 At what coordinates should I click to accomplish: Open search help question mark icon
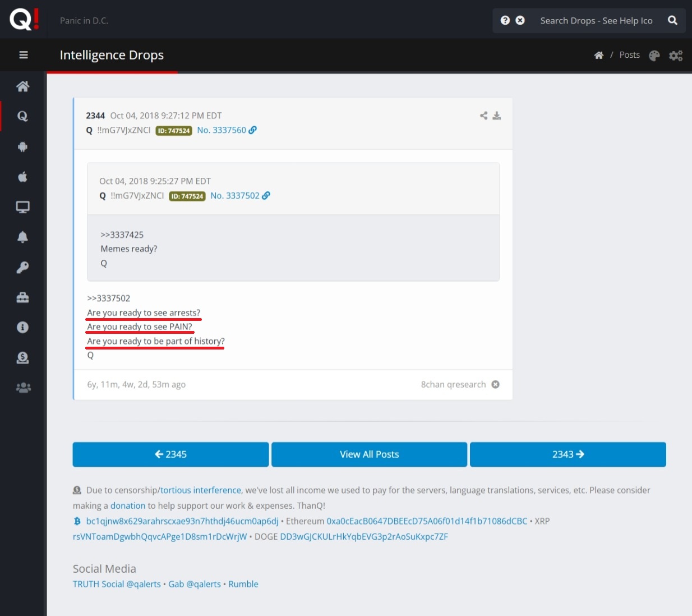pos(505,21)
